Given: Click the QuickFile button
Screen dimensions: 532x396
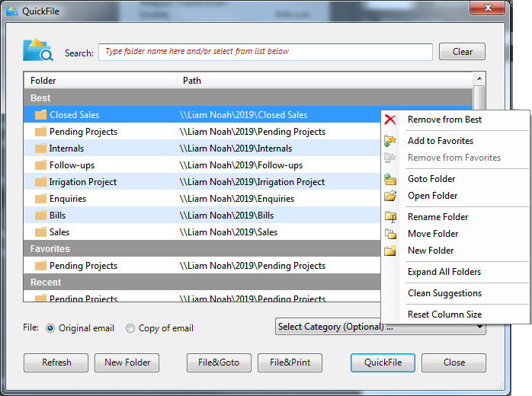Looking at the screenshot, I should [x=383, y=362].
